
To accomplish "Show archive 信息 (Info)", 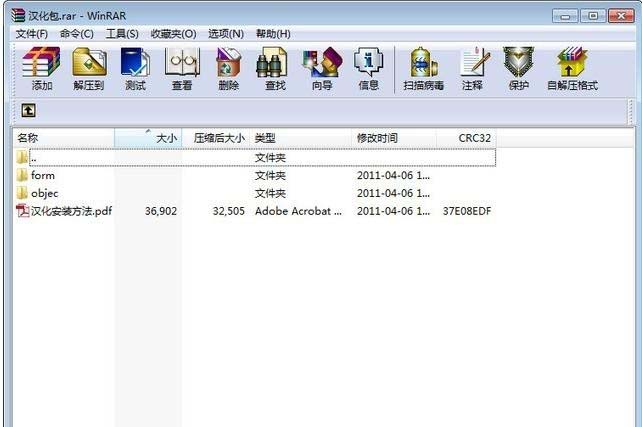I will (368, 62).
